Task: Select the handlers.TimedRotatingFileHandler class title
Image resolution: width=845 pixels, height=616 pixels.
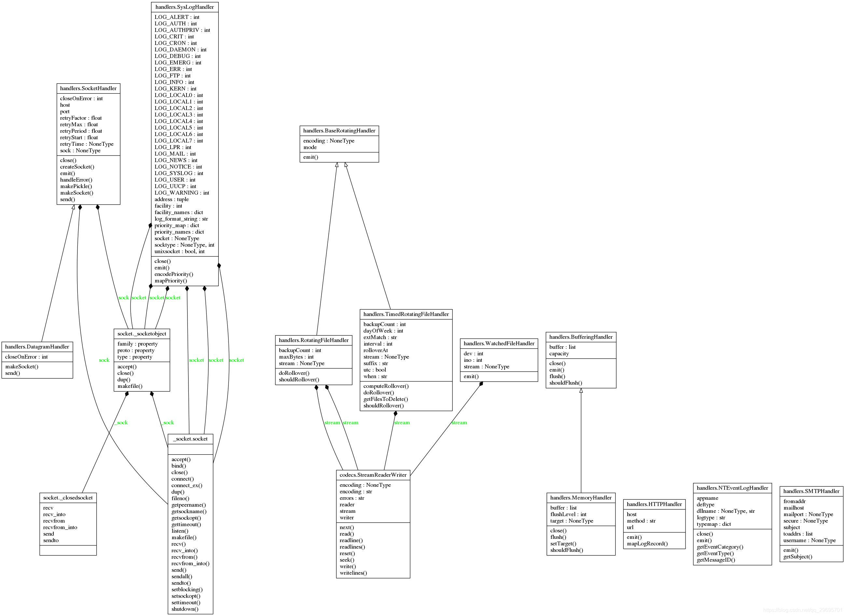Action: pyautogui.click(x=406, y=314)
